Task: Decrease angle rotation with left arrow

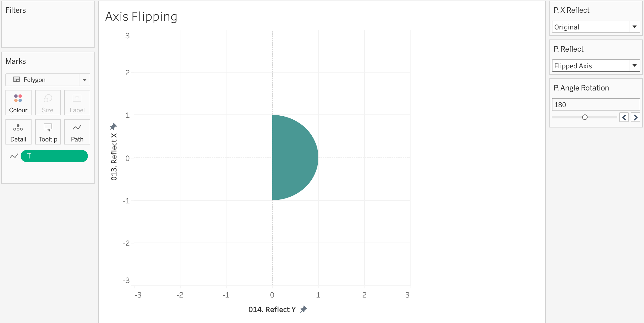Action: click(624, 117)
